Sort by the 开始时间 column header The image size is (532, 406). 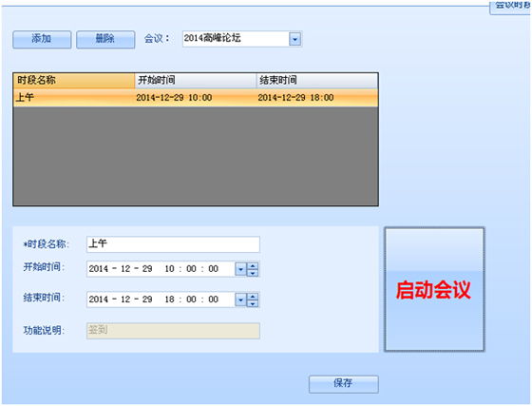pyautogui.click(x=196, y=81)
